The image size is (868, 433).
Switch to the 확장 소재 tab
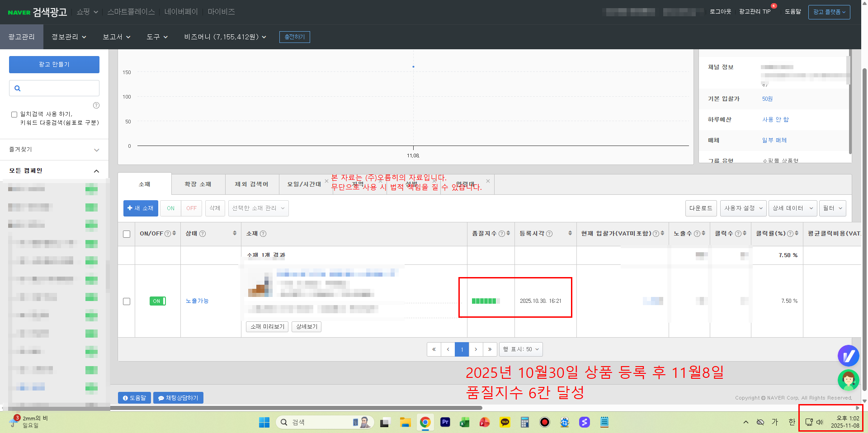pos(198,184)
